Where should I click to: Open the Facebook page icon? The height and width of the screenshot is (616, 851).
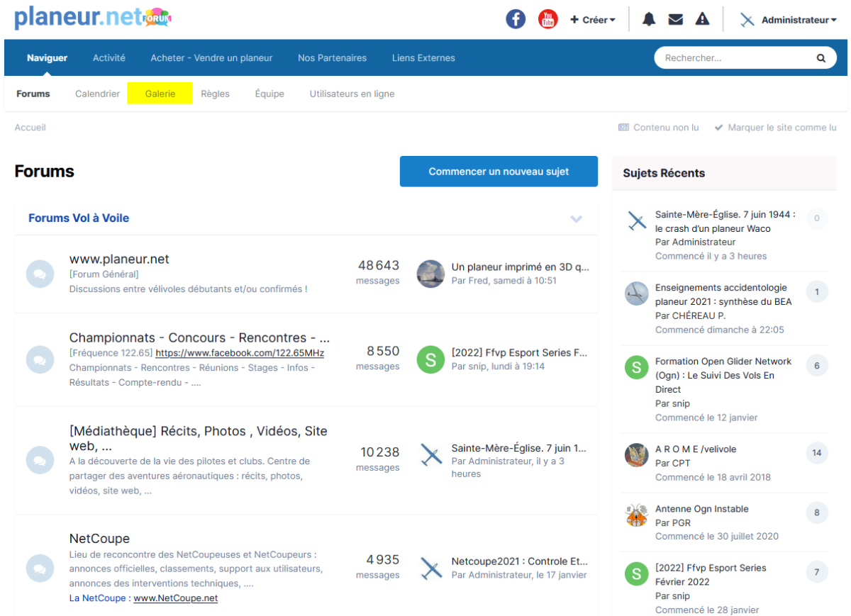[516, 19]
